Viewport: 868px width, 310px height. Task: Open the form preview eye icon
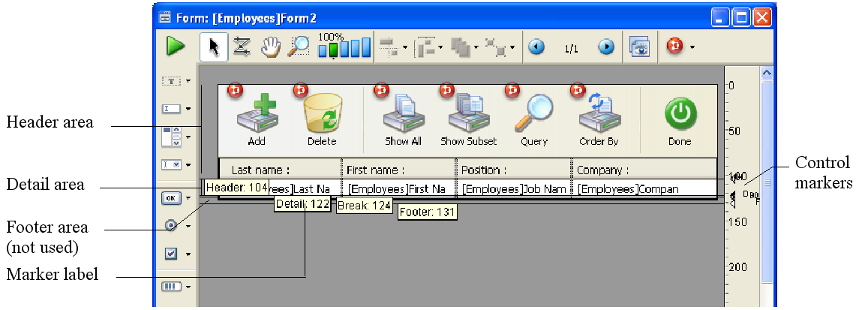coord(639,47)
